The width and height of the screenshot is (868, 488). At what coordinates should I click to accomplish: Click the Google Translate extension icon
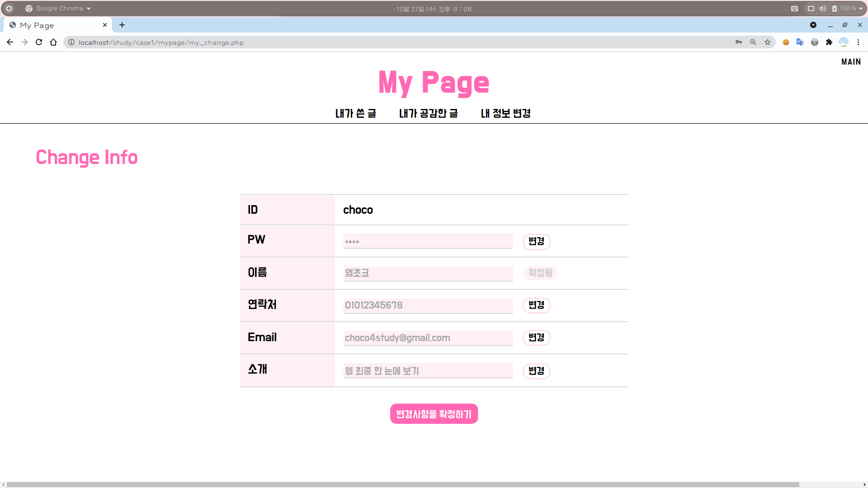[x=800, y=42]
